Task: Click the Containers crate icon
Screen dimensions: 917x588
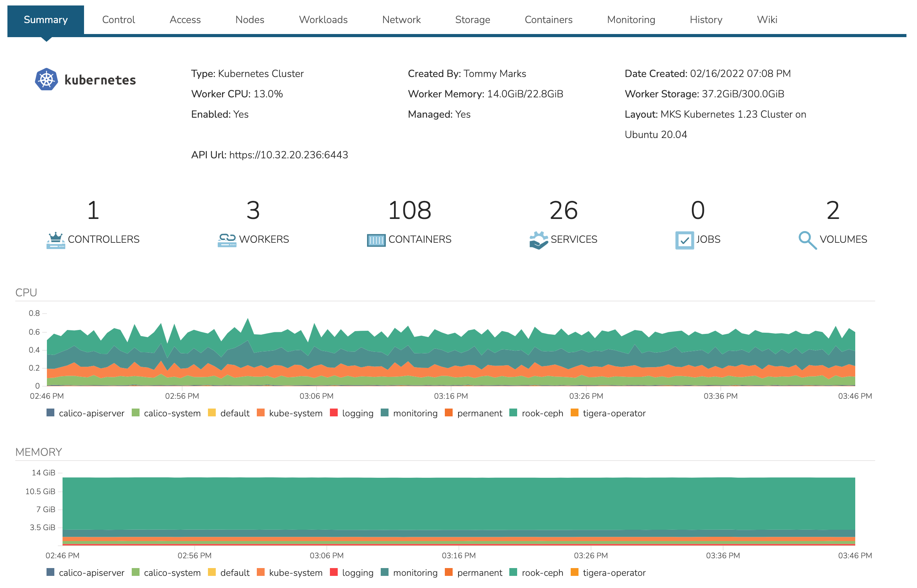Action: 376,240
